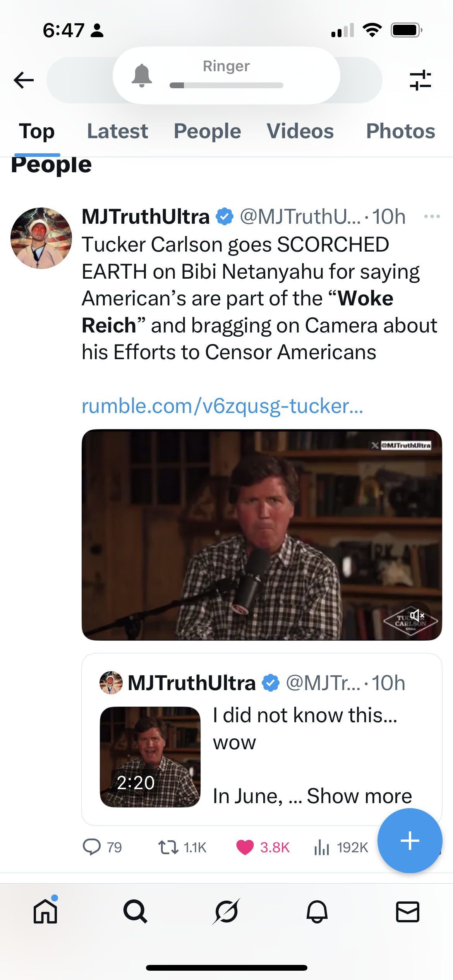This screenshot has width=453, height=980.
Task: Repost the MJTruthUltra tweet
Action: 168,847
